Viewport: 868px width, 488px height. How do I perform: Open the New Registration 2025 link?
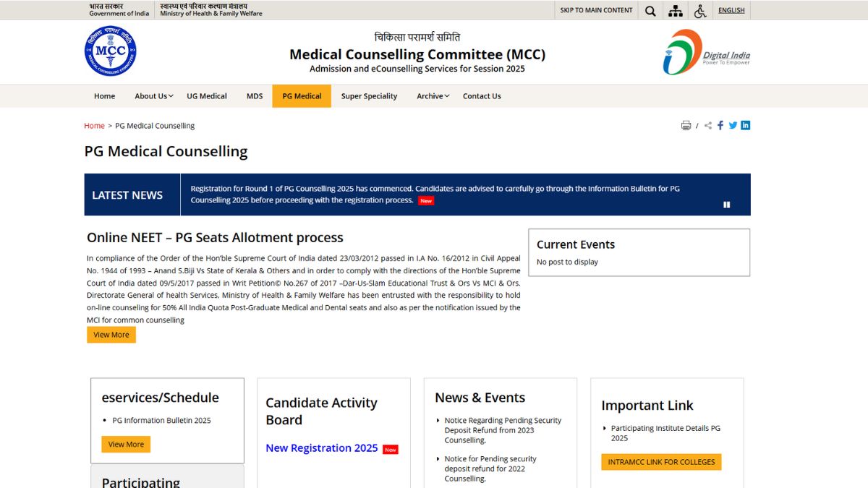pyautogui.click(x=322, y=448)
